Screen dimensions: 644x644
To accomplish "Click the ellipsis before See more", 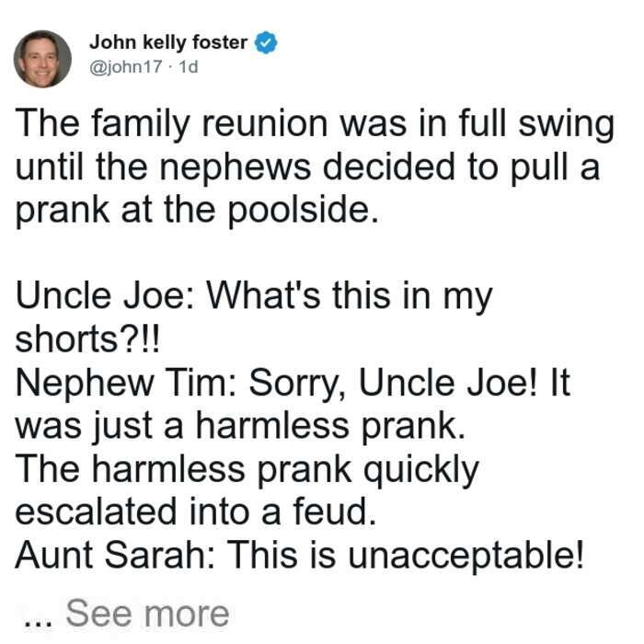I will point(39,623).
